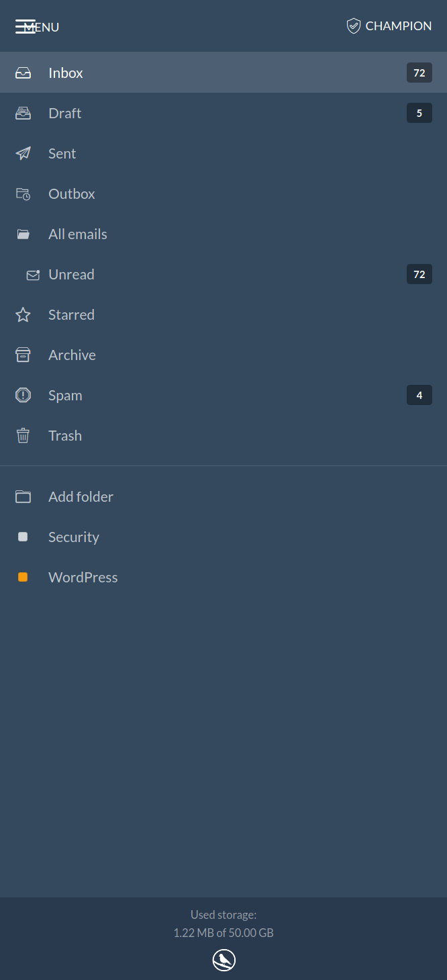
Task: Click the orange WordPress folder color swatch
Action: click(23, 577)
